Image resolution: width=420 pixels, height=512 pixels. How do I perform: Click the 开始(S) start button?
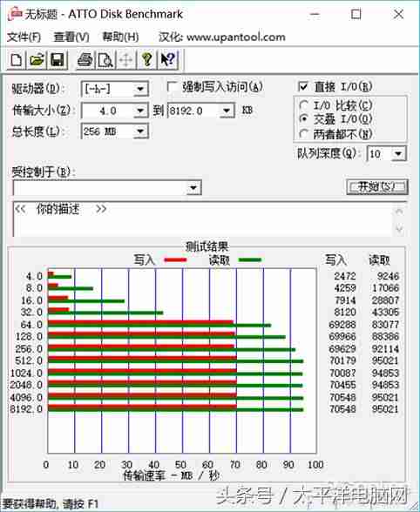pyautogui.click(x=376, y=186)
